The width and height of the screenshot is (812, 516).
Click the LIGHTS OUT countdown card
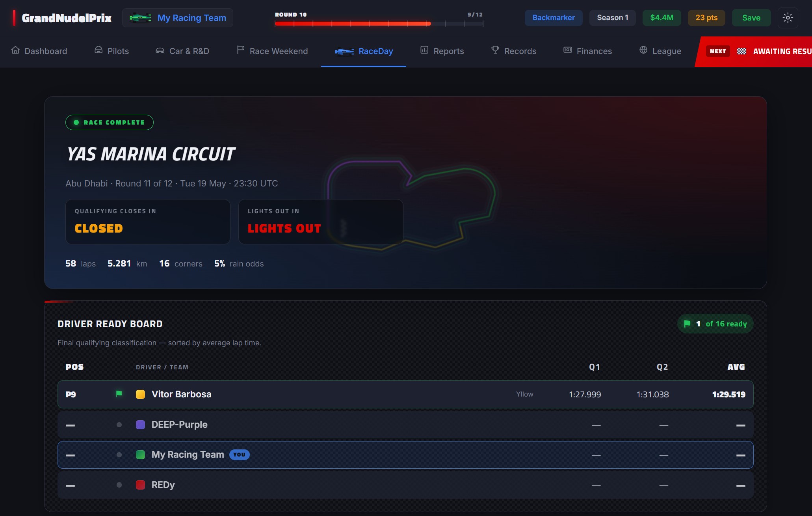321,222
